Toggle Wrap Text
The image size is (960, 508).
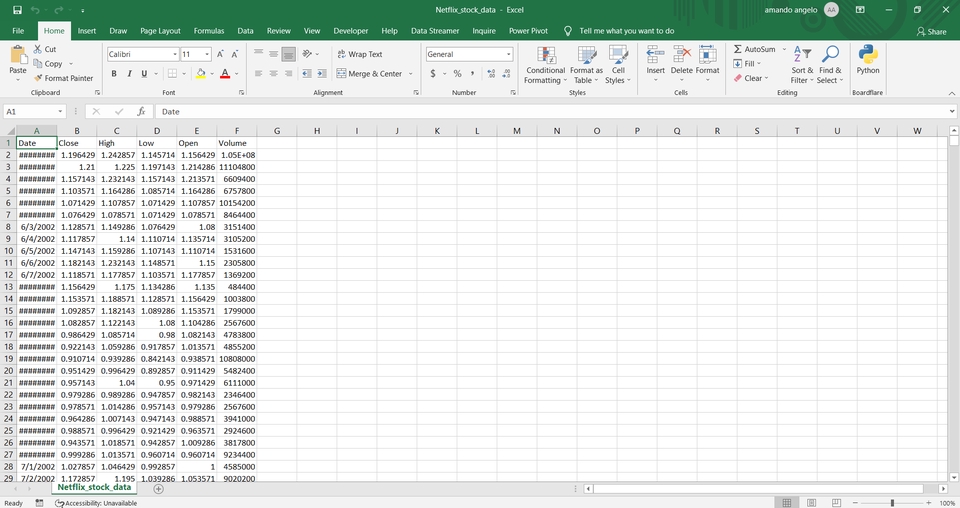pos(360,54)
